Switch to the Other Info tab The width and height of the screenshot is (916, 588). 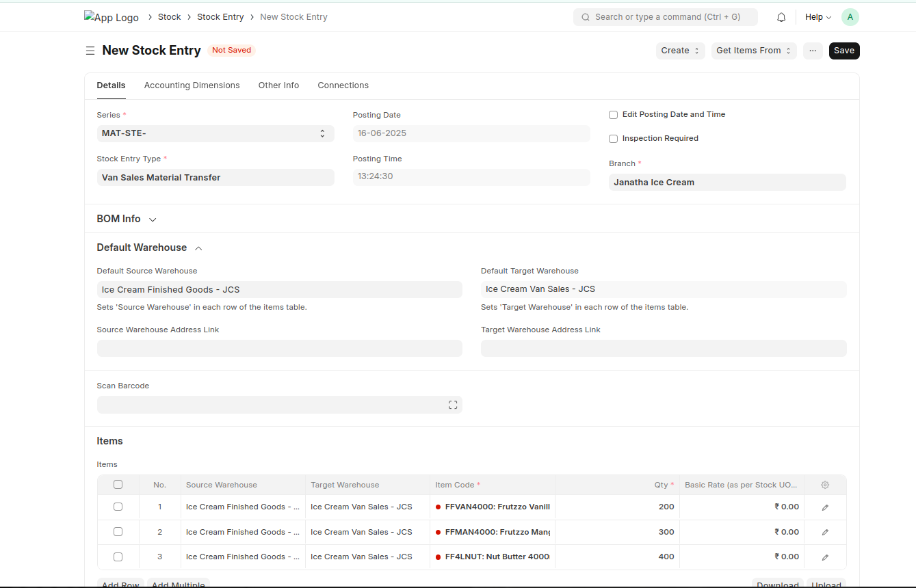pyautogui.click(x=278, y=85)
